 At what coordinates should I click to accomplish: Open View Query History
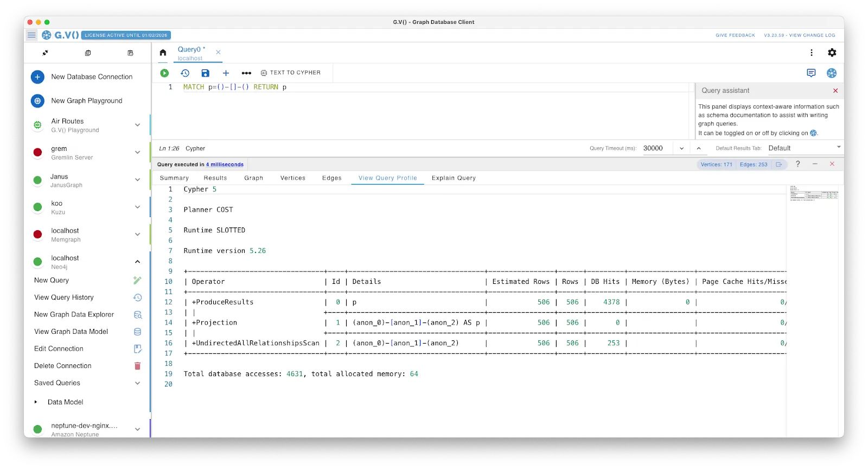click(64, 297)
